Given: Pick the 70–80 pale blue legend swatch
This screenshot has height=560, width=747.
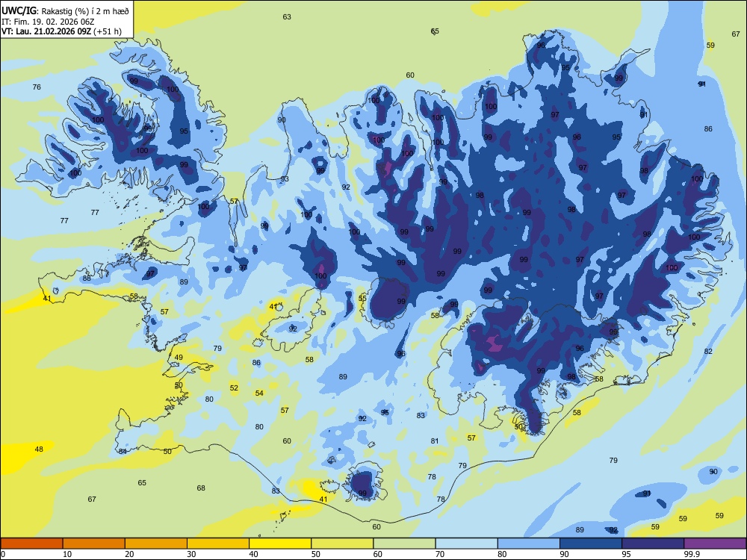Looking at the screenshot, I should (x=466, y=544).
